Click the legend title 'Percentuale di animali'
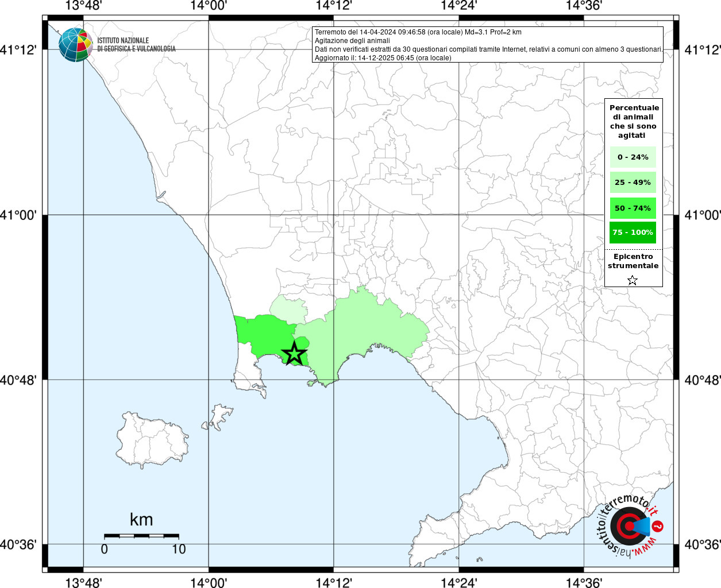Image resolution: width=721 pixels, height=588 pixels. (634, 122)
